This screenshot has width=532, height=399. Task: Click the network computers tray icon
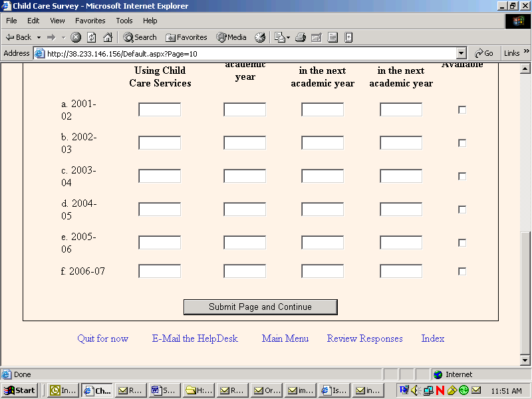tap(428, 390)
